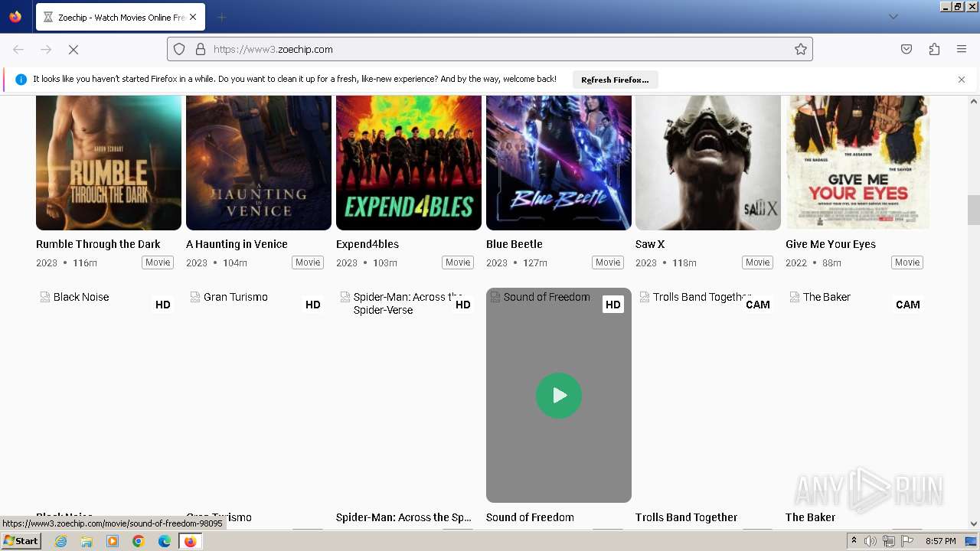This screenshot has width=980, height=551.
Task: Launch Internet Explorer from the taskbar
Action: (x=61, y=541)
